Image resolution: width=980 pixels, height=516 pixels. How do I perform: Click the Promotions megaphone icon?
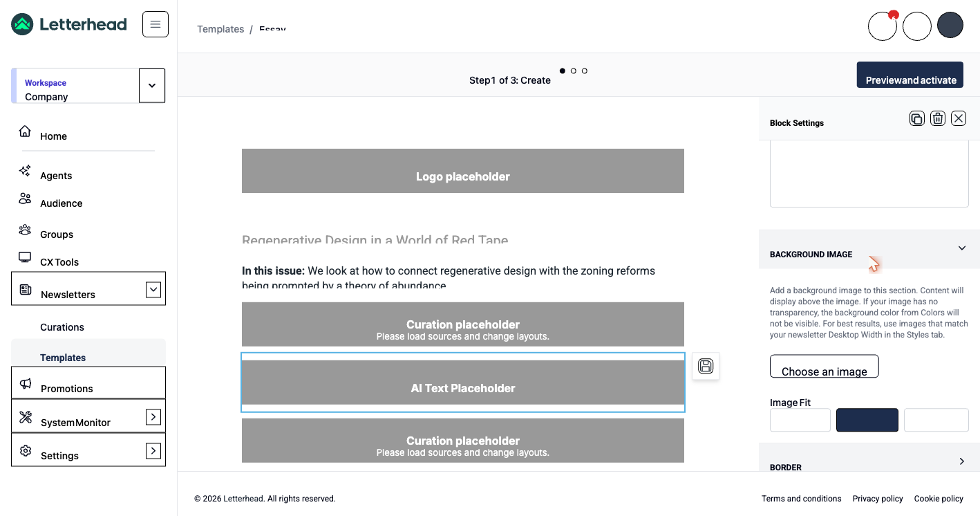tap(26, 384)
